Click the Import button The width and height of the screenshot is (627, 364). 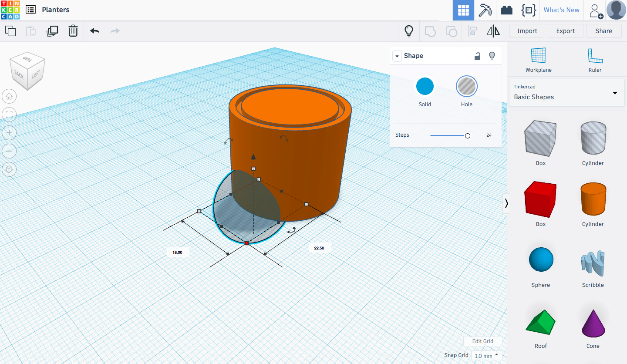point(527,31)
